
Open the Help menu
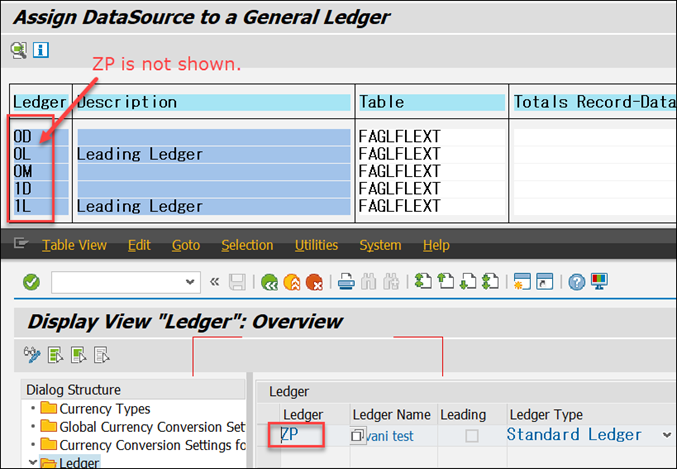click(436, 245)
